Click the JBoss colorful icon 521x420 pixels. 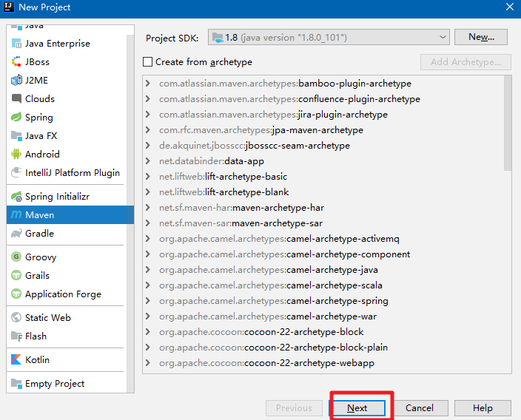point(16,62)
